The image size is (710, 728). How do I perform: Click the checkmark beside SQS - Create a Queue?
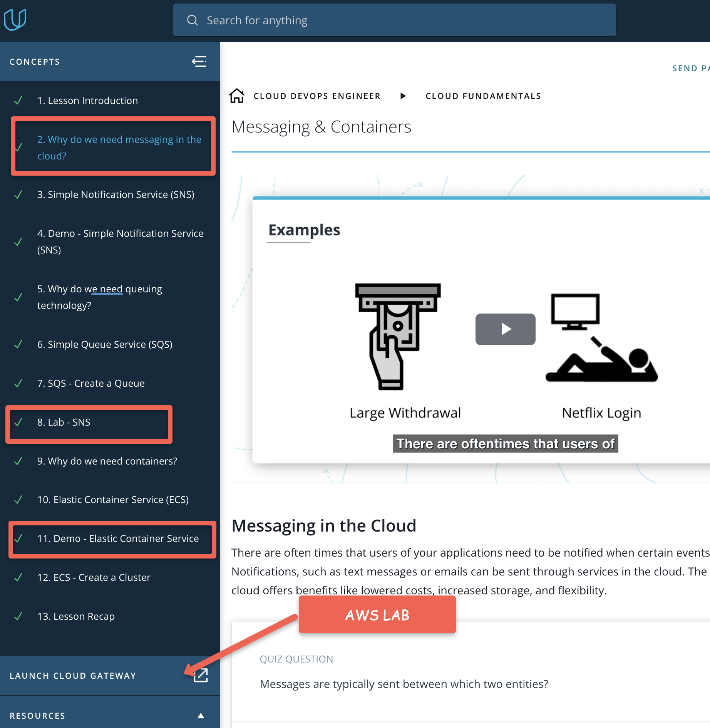click(x=18, y=384)
